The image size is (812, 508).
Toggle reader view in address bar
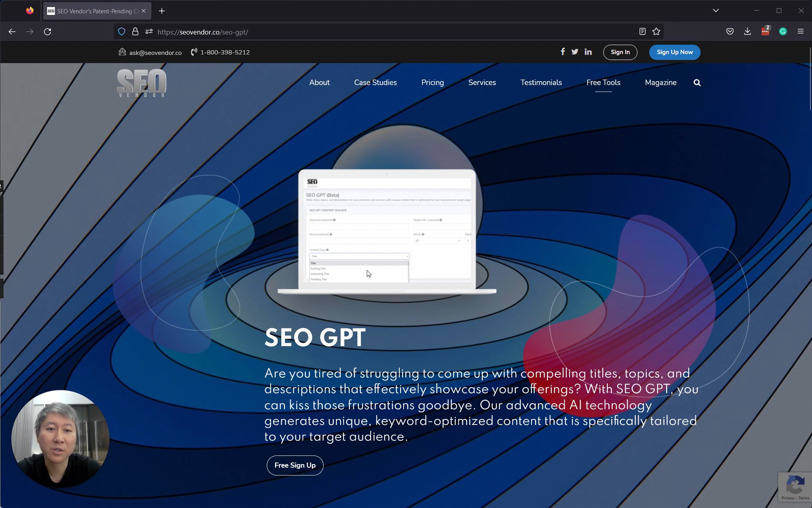click(x=642, y=32)
